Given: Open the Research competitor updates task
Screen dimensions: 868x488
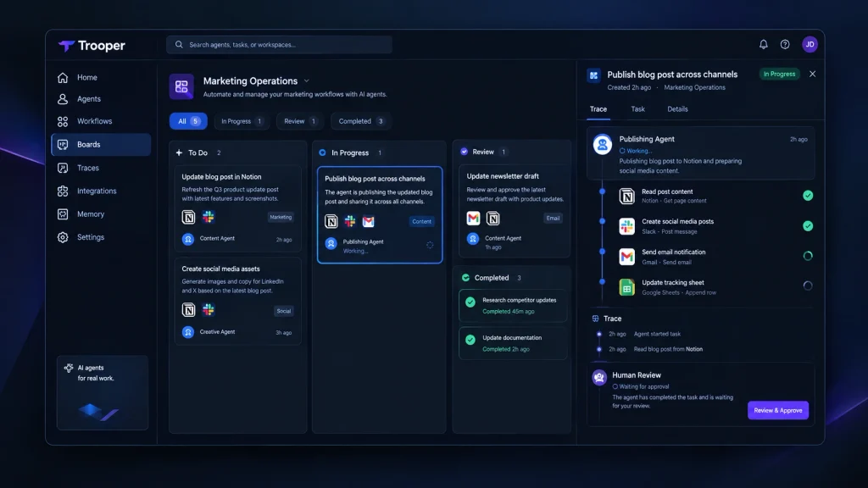Looking at the screenshot, I should coord(513,305).
